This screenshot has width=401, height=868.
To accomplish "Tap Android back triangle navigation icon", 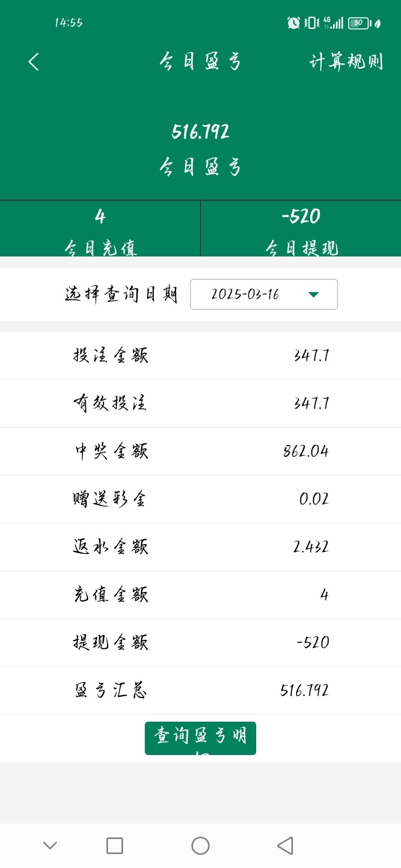I will 285,846.
